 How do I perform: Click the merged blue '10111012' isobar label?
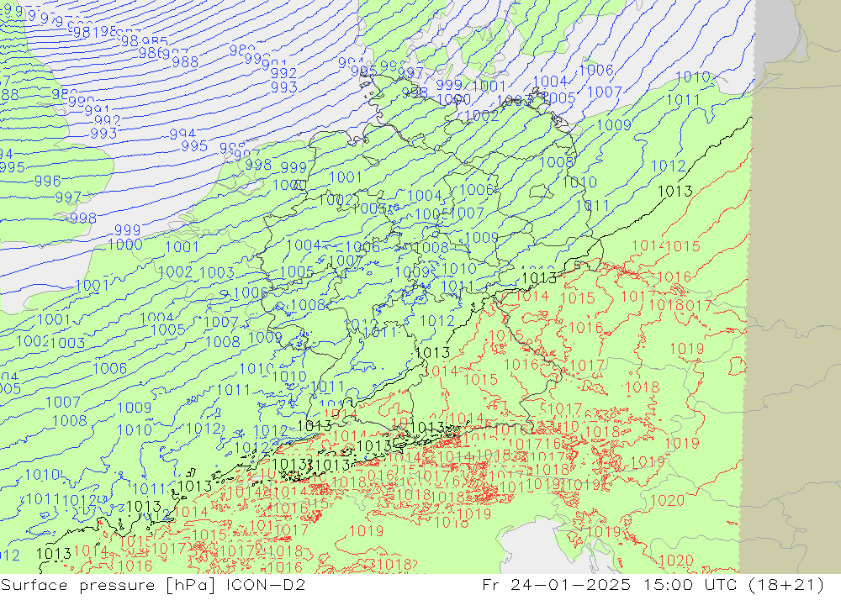(x=61, y=500)
